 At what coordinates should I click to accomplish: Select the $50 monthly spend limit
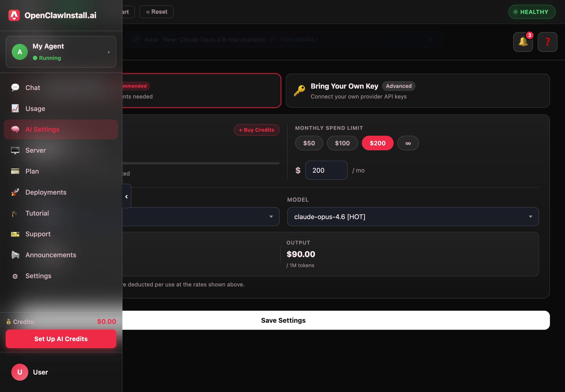tap(309, 143)
